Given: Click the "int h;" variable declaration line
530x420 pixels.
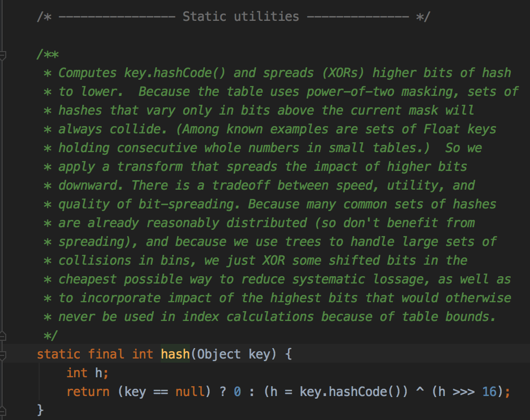Looking at the screenshot, I should point(87,373).
